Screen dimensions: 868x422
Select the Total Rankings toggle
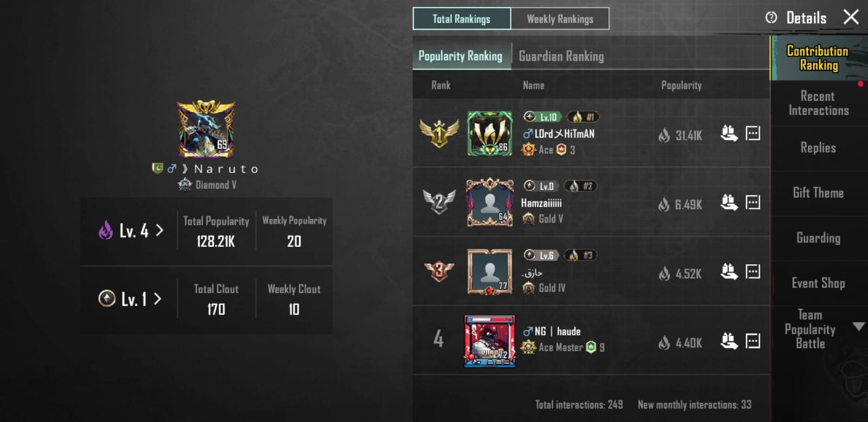[x=462, y=19]
